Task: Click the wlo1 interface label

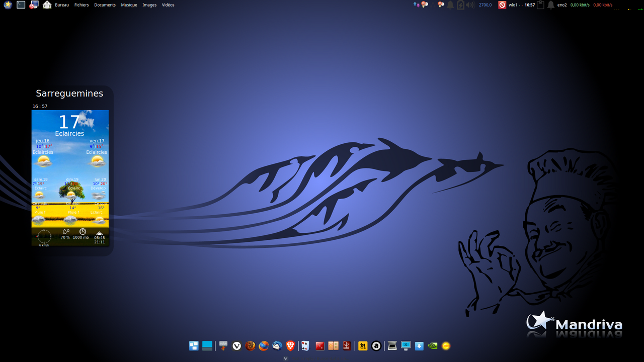Action: [513, 5]
